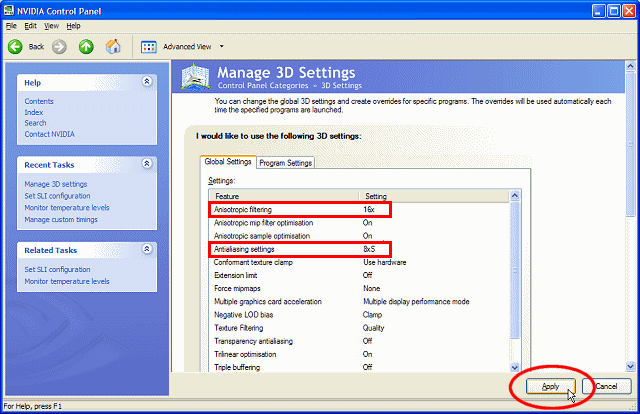Click the Cancel button
The image size is (640, 414).
tap(607, 386)
